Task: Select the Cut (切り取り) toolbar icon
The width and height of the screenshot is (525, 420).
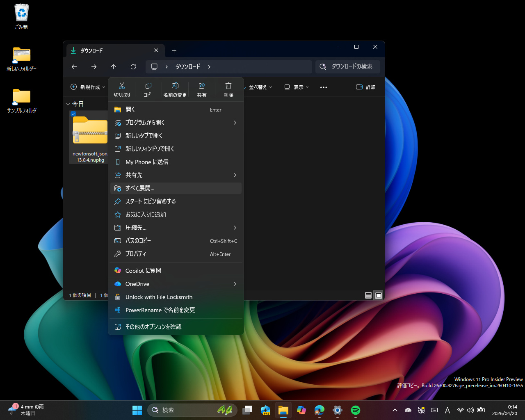Action: pyautogui.click(x=121, y=89)
